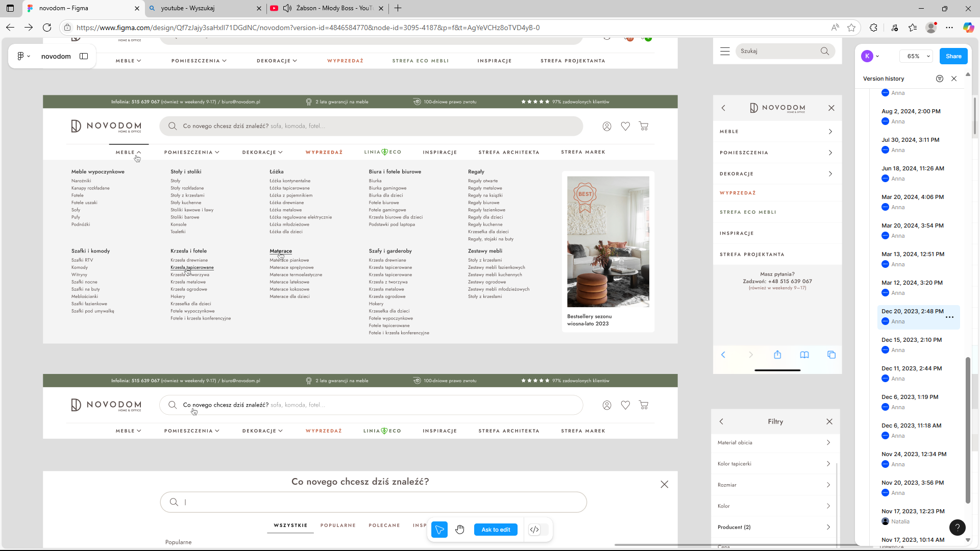Open the Figma help question mark button
980x551 pixels.
click(x=957, y=528)
